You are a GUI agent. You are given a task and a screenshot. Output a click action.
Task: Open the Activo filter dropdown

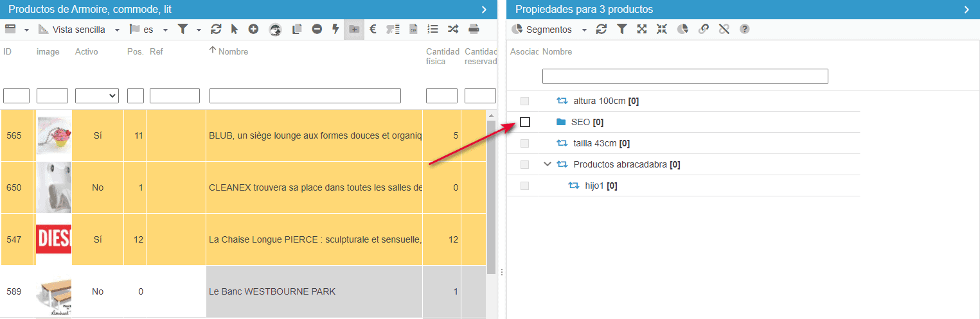[97, 96]
